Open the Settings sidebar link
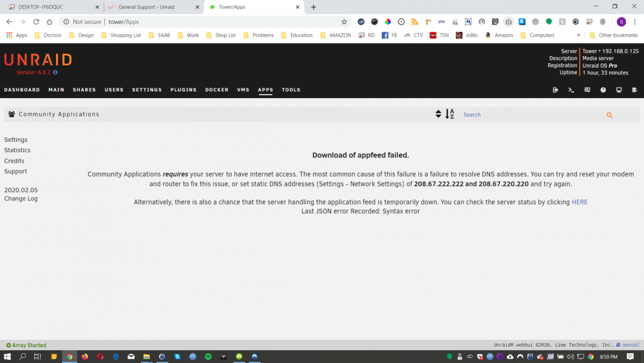This screenshot has height=363, width=644. (x=15, y=140)
